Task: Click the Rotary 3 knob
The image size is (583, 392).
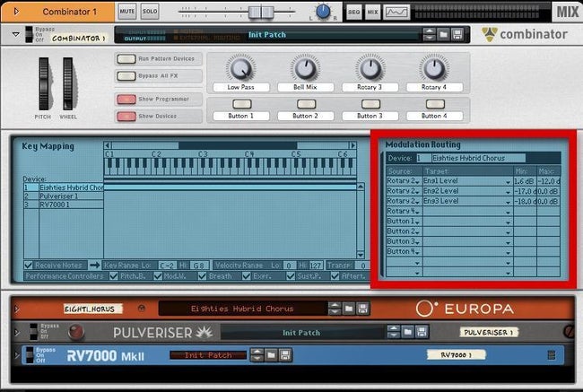Action: 370,69
